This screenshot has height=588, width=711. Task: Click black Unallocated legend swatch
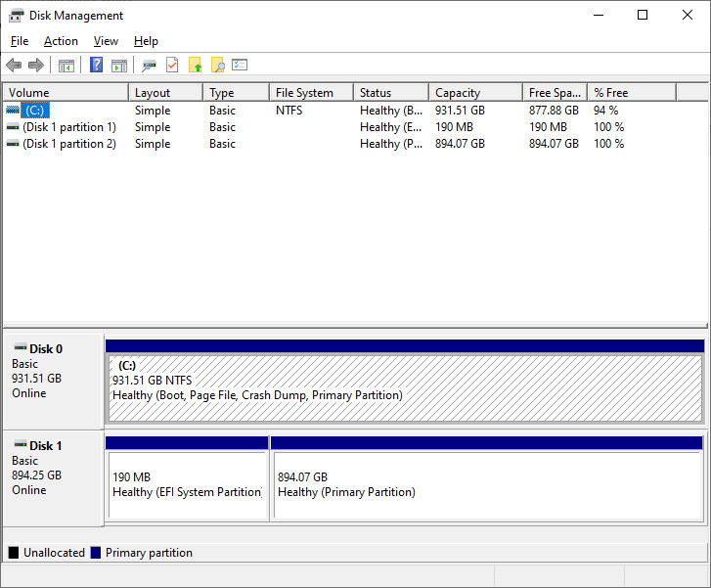point(14,553)
